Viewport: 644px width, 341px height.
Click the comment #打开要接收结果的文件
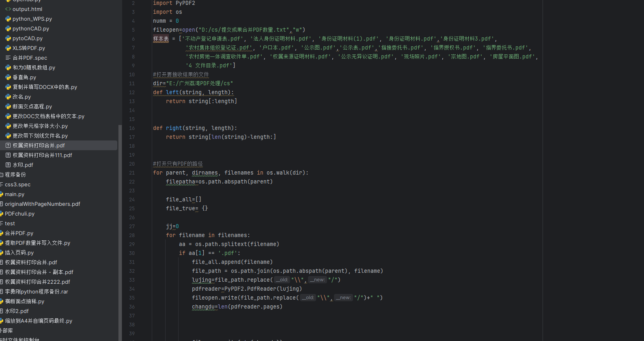tap(181, 75)
